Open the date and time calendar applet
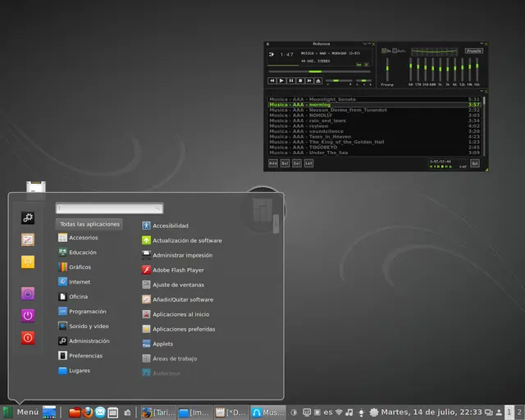Screen dimensions: 525x420 pos(431,413)
